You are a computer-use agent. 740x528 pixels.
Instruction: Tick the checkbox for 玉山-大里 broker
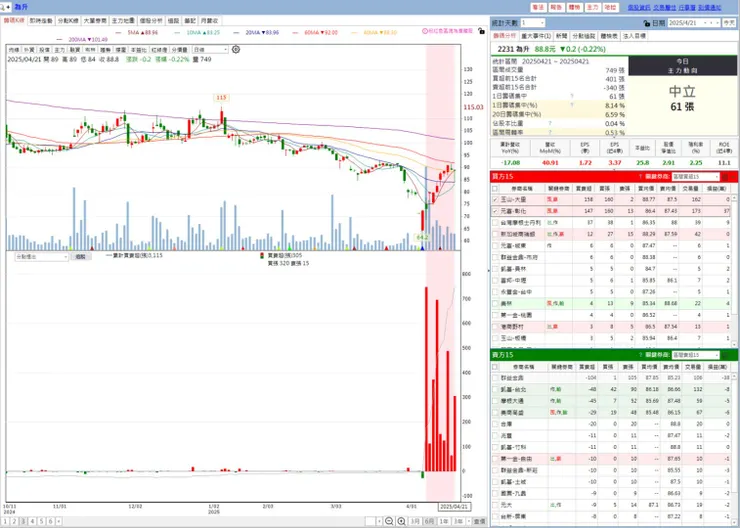pyautogui.click(x=495, y=200)
